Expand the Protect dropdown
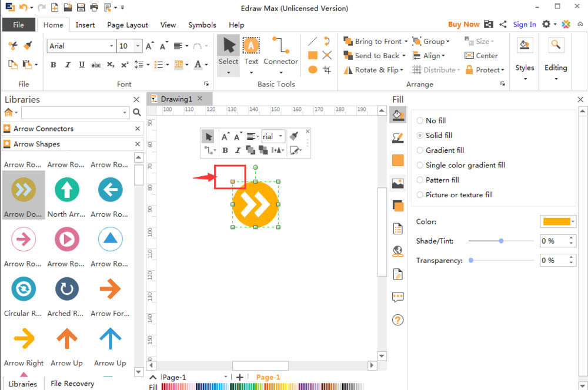 [503, 70]
